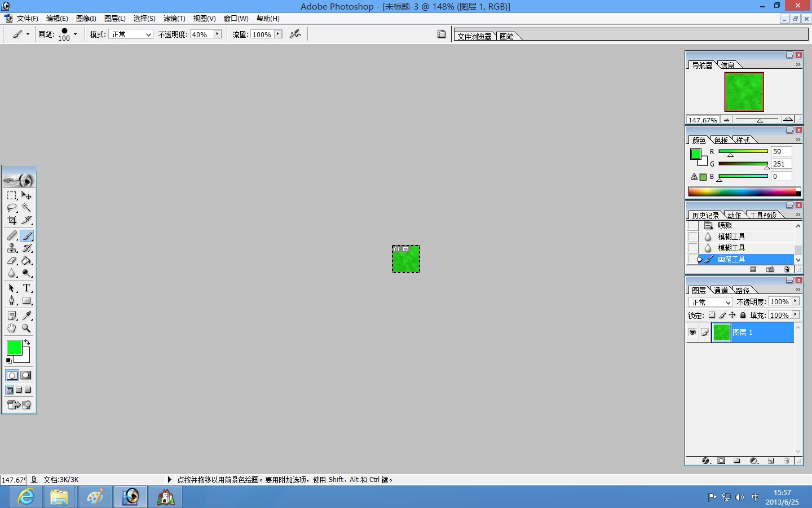This screenshot has height=508, width=812.
Task: Select the Magic Wand tool
Action: (x=27, y=208)
